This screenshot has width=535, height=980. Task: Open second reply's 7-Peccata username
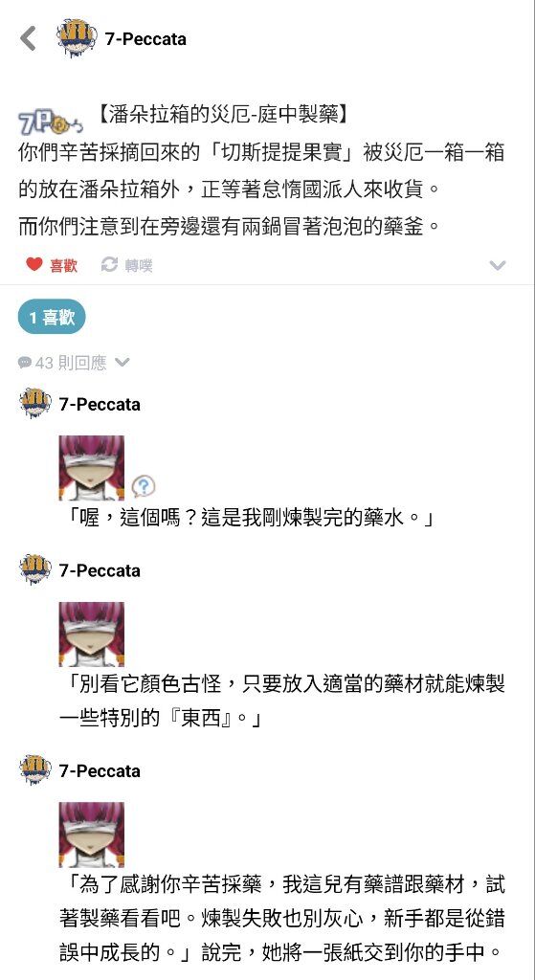(100, 570)
